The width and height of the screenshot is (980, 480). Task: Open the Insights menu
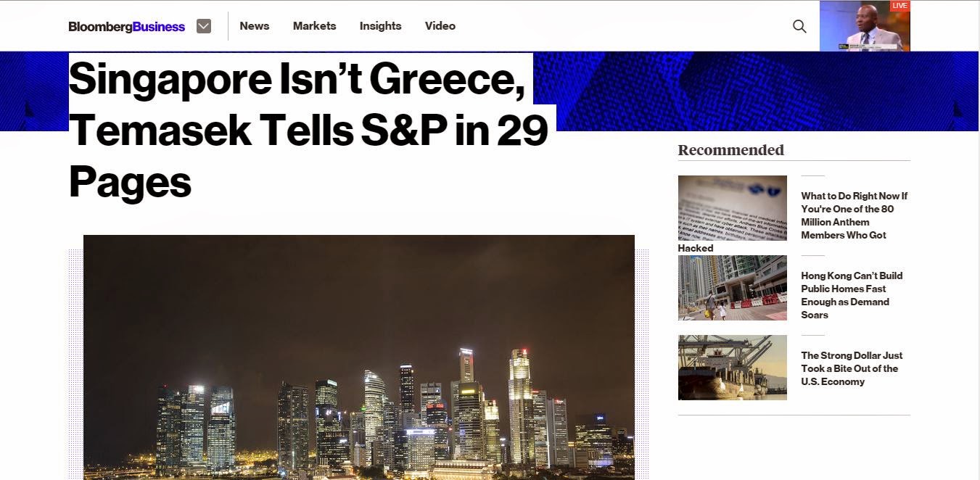[x=380, y=26]
